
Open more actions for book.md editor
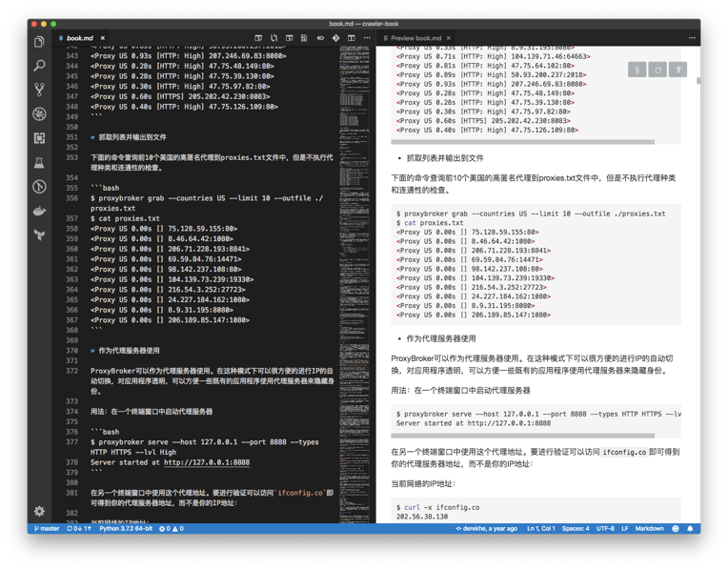367,38
